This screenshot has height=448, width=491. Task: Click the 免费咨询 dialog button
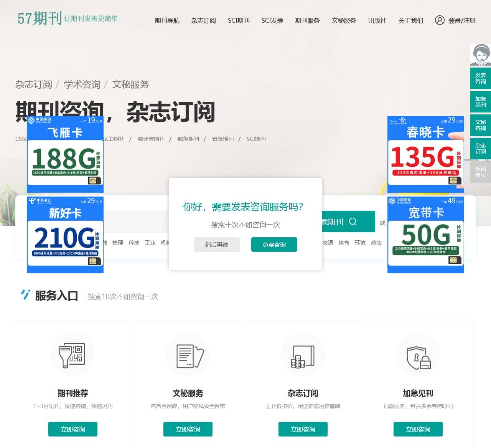(x=274, y=245)
